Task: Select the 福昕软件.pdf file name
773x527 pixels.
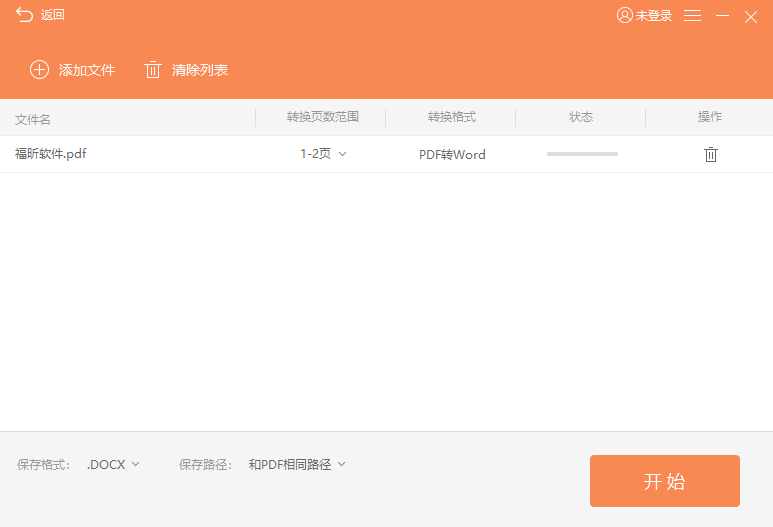Action: [51, 154]
